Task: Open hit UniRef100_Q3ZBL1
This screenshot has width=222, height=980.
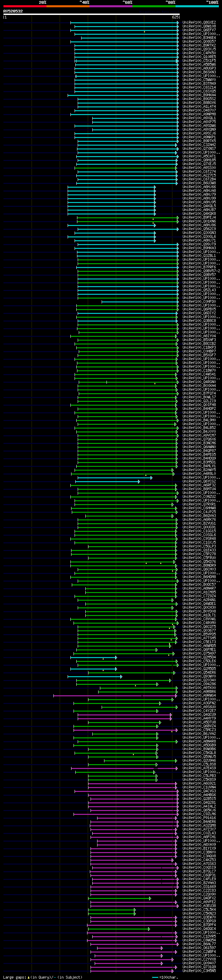Action: [199, 256]
